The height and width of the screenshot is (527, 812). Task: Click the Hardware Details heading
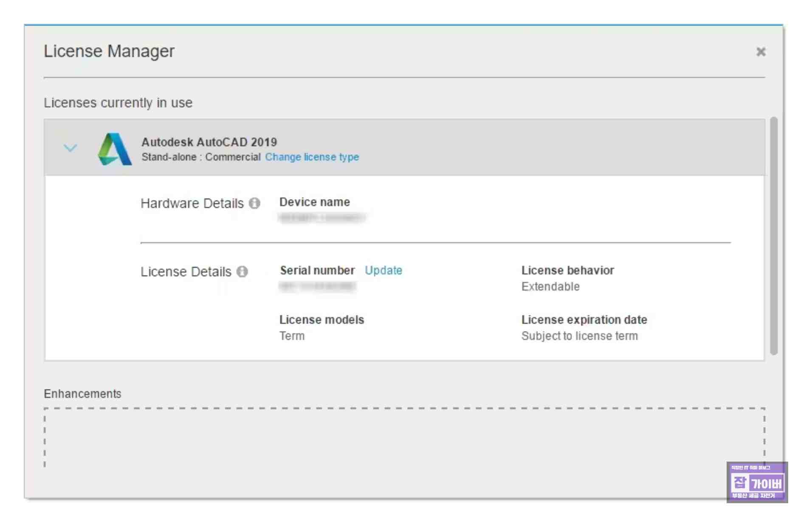pos(192,203)
